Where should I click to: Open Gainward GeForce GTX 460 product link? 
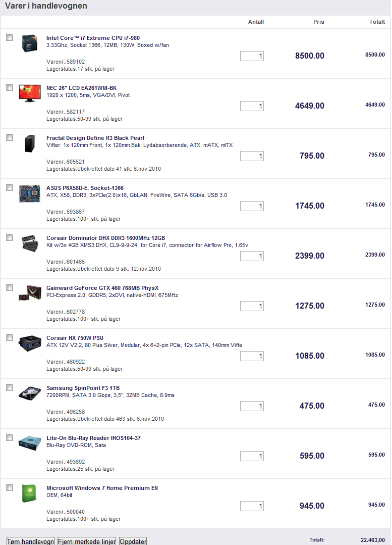pyautogui.click(x=102, y=288)
